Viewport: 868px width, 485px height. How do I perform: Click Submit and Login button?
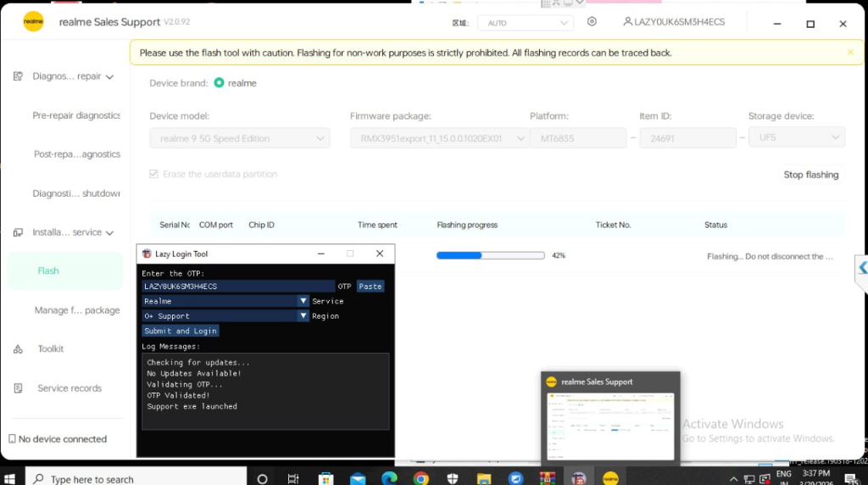coord(181,331)
